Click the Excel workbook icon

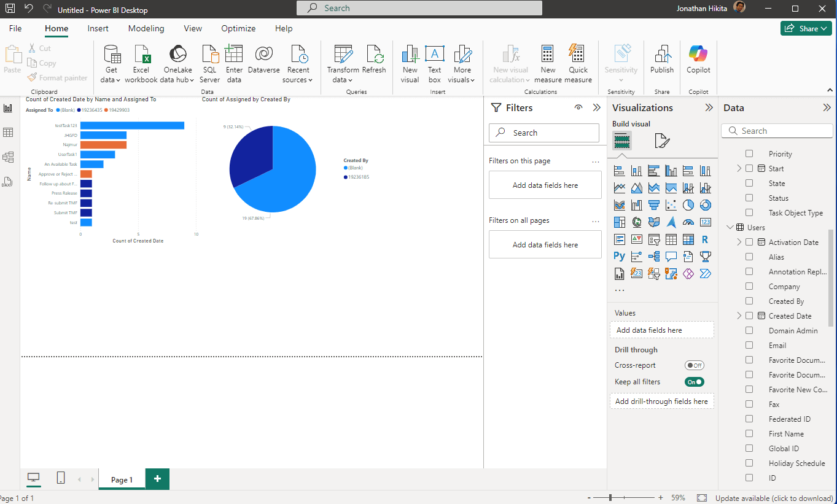141,55
